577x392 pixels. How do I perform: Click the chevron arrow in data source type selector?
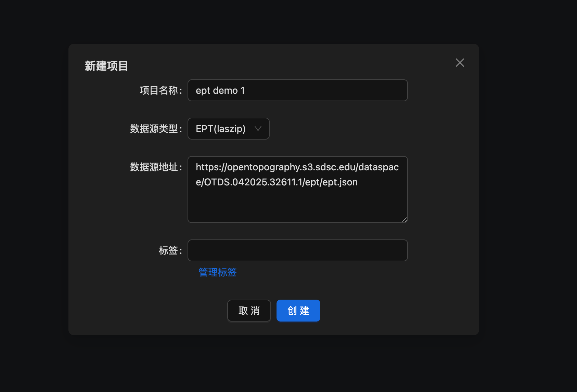click(x=258, y=129)
